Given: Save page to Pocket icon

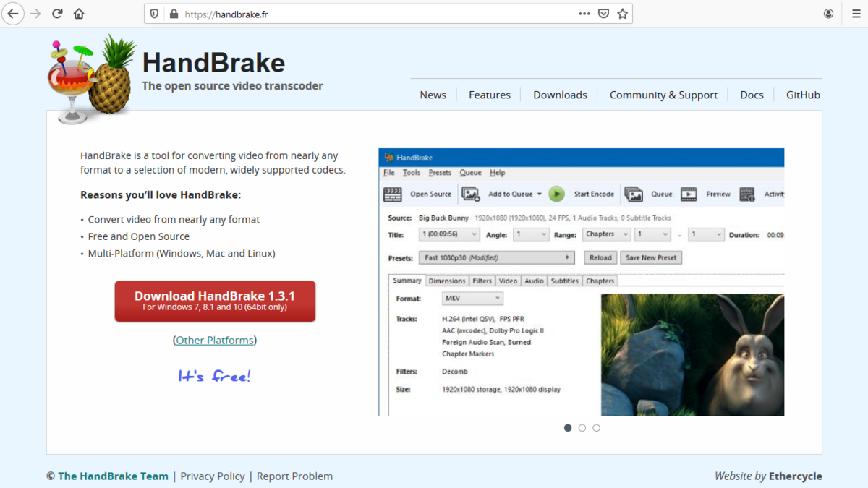Looking at the screenshot, I should [x=604, y=14].
